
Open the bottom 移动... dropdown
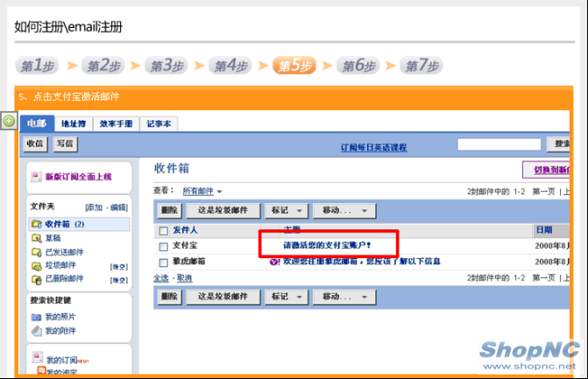pyautogui.click(x=344, y=297)
